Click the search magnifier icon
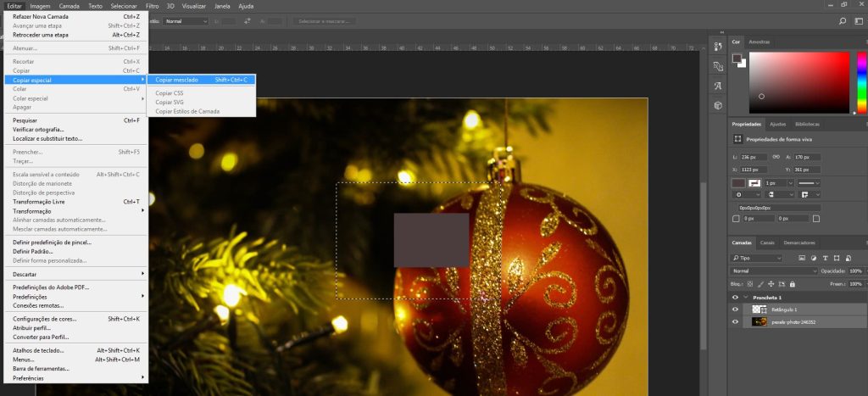Image resolution: width=868 pixels, height=396 pixels. click(x=842, y=21)
